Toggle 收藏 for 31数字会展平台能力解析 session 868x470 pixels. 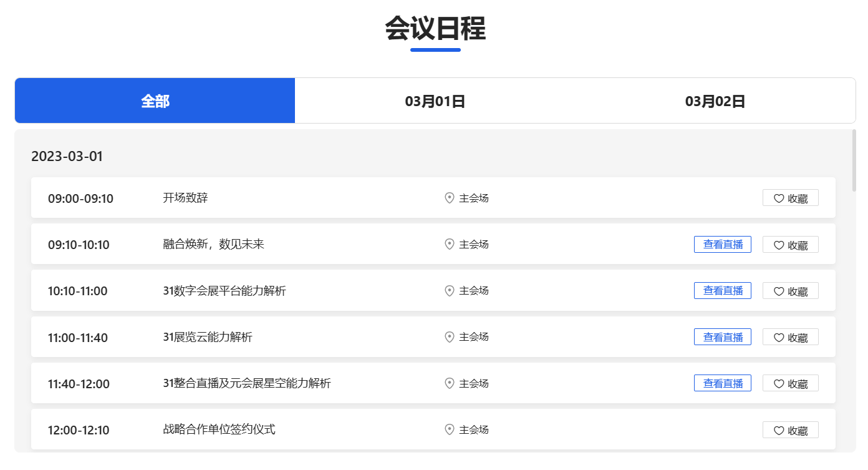790,291
